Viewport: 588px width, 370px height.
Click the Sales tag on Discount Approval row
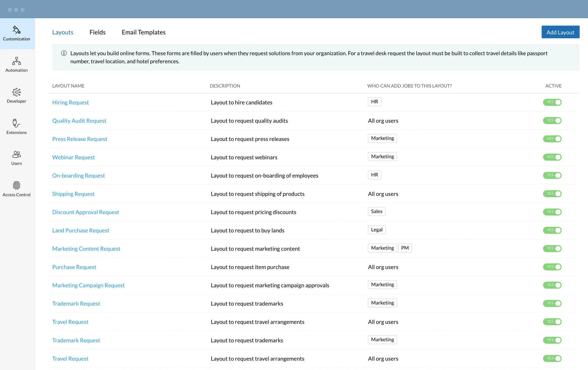(377, 211)
